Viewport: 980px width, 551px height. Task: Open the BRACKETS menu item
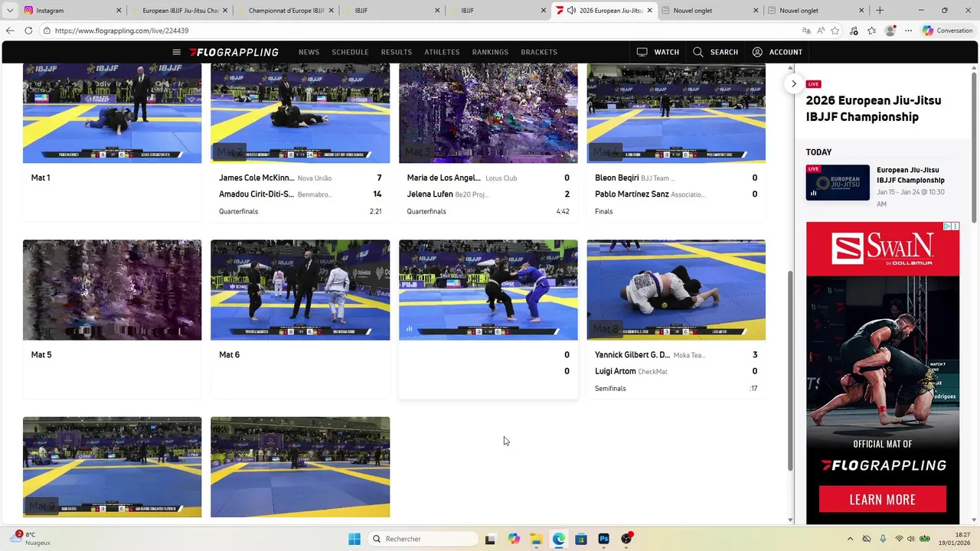[539, 52]
